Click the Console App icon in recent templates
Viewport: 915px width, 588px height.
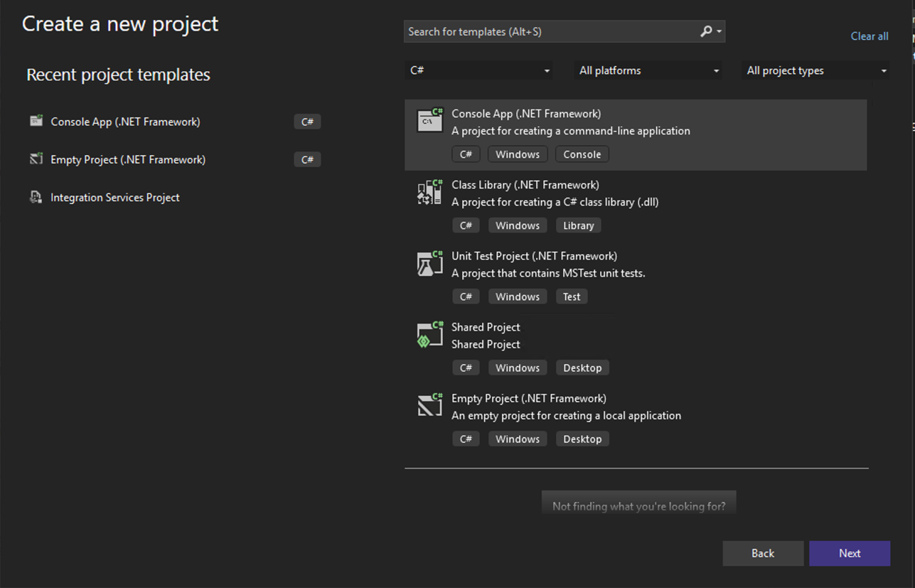[x=36, y=121]
